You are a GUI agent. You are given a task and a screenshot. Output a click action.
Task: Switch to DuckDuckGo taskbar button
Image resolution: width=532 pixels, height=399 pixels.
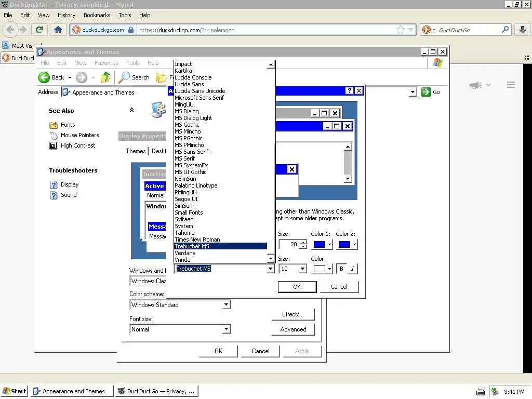point(157,391)
